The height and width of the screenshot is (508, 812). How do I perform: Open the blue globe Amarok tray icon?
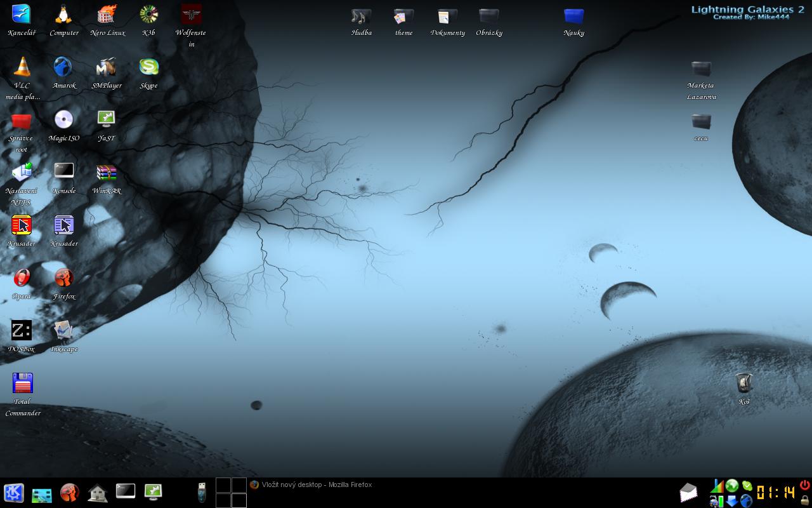[x=747, y=501]
